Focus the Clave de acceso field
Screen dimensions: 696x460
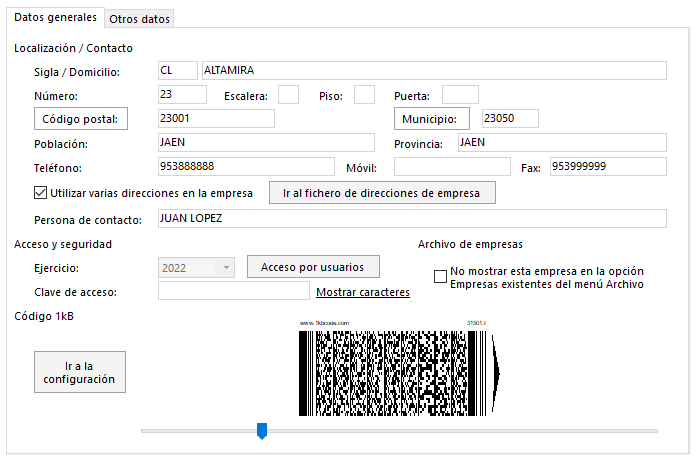[x=233, y=291]
